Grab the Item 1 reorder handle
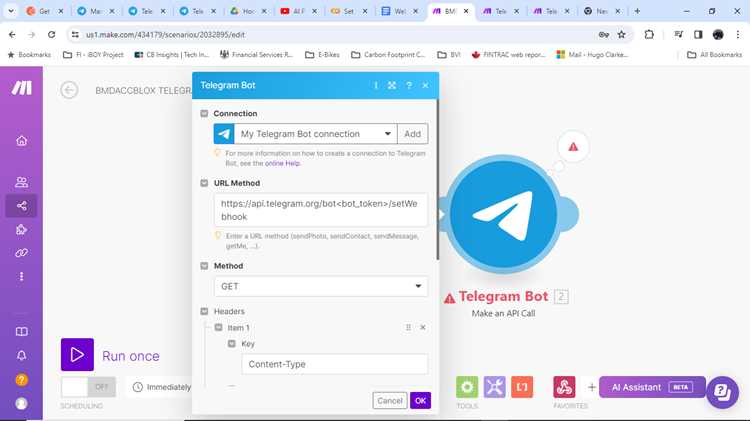The height and width of the screenshot is (421, 750). [408, 327]
